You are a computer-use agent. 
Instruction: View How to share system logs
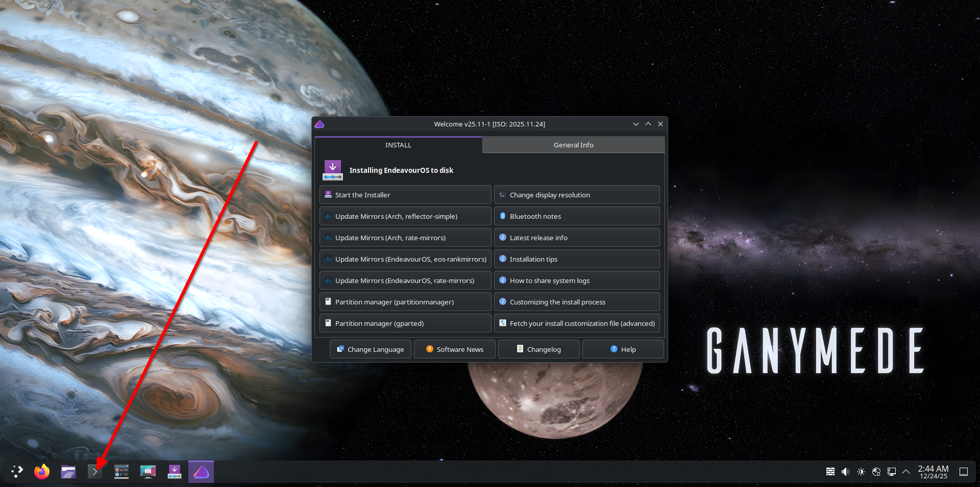[576, 280]
